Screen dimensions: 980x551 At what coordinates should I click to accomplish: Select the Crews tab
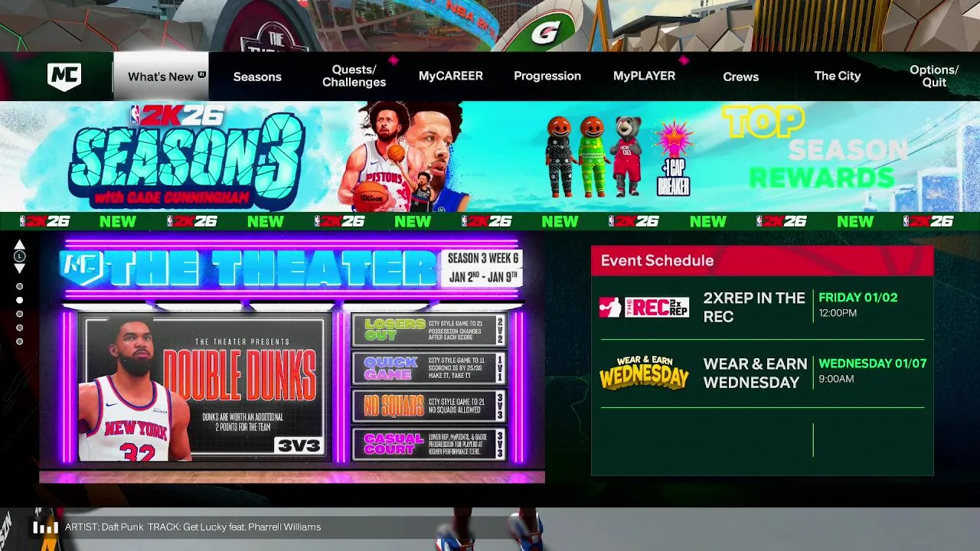tap(741, 77)
